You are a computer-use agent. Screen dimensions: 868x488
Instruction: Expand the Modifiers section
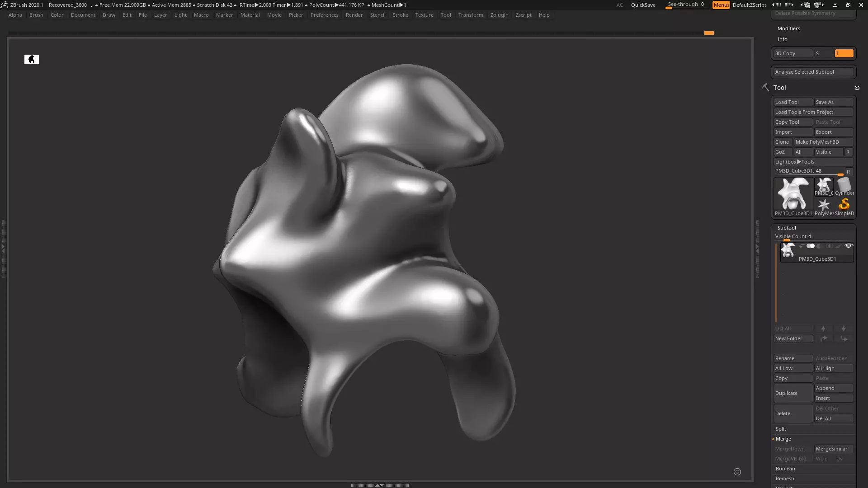788,28
